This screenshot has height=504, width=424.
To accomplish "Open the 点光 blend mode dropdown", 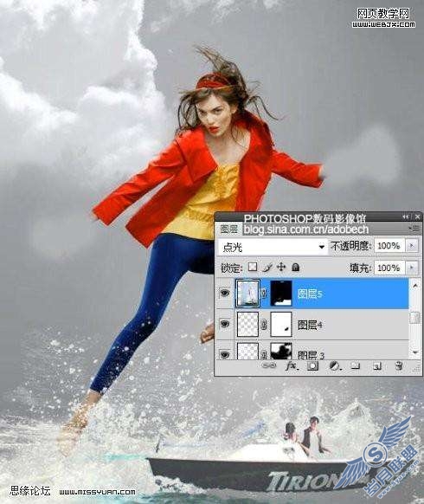I will point(273,247).
